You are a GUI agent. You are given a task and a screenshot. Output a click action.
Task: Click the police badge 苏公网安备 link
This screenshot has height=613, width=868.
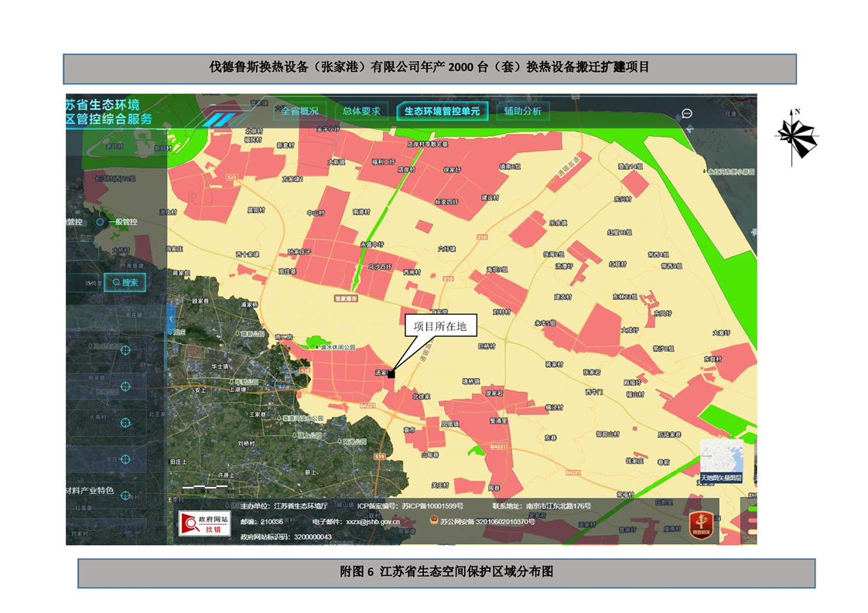coord(434,521)
